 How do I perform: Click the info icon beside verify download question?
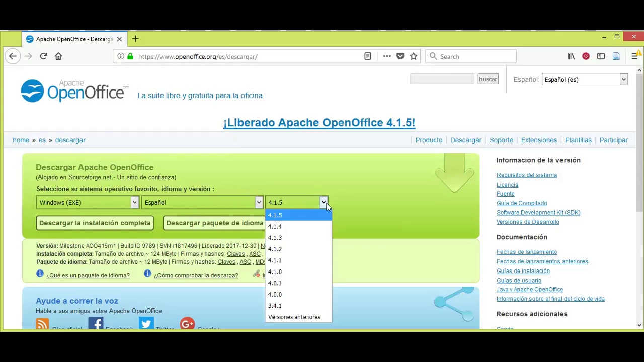[147, 274]
